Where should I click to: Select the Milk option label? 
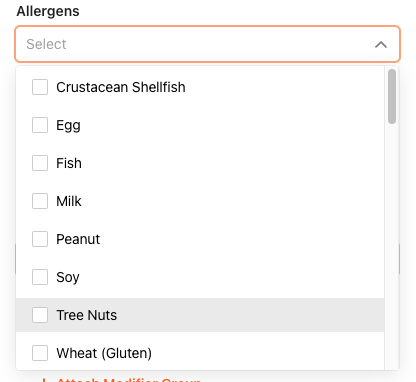pos(69,201)
